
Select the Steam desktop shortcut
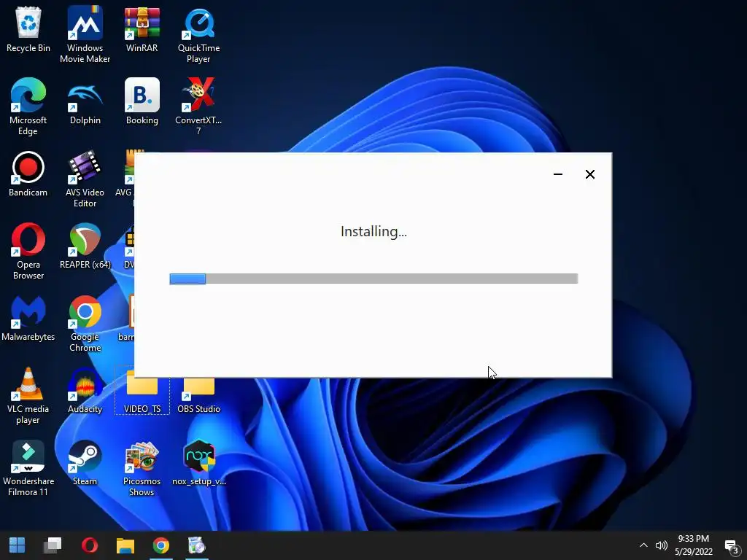point(85,464)
